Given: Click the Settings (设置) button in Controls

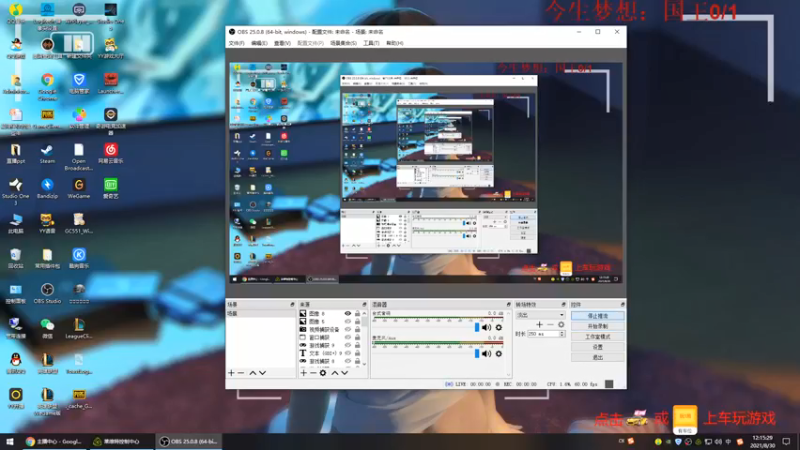Looking at the screenshot, I should [597, 347].
